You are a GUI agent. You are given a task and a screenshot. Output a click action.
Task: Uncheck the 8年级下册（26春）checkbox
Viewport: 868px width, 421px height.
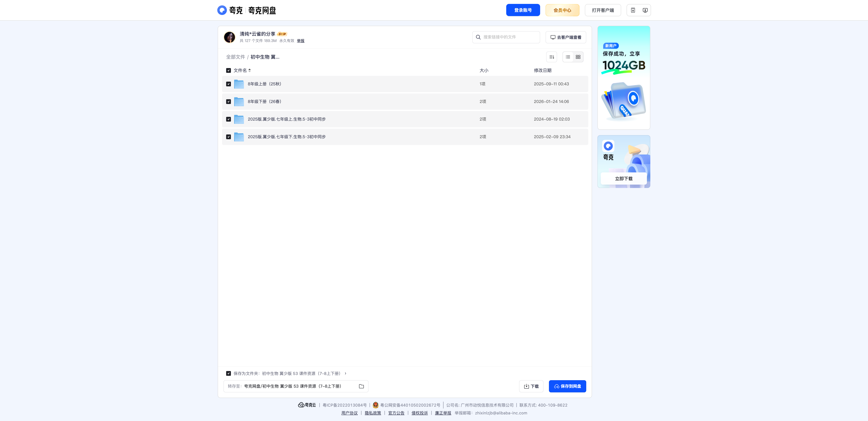point(229,101)
